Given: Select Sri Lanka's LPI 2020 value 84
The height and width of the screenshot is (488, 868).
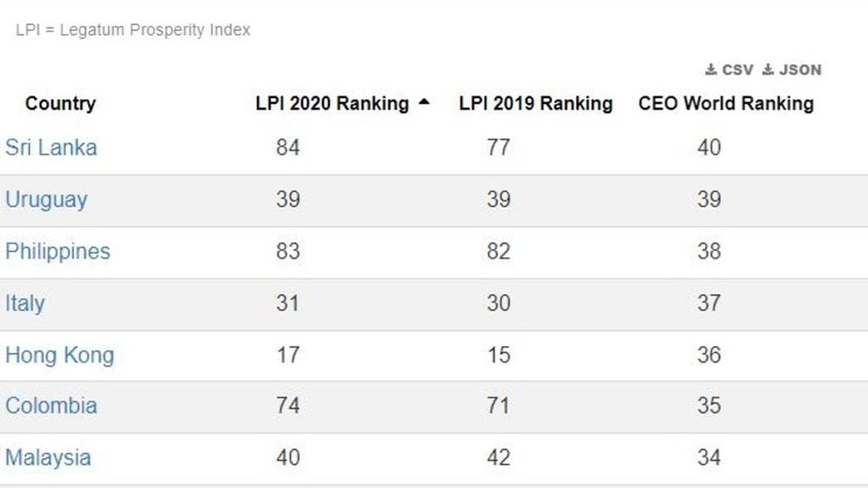Looking at the screenshot, I should tap(288, 147).
